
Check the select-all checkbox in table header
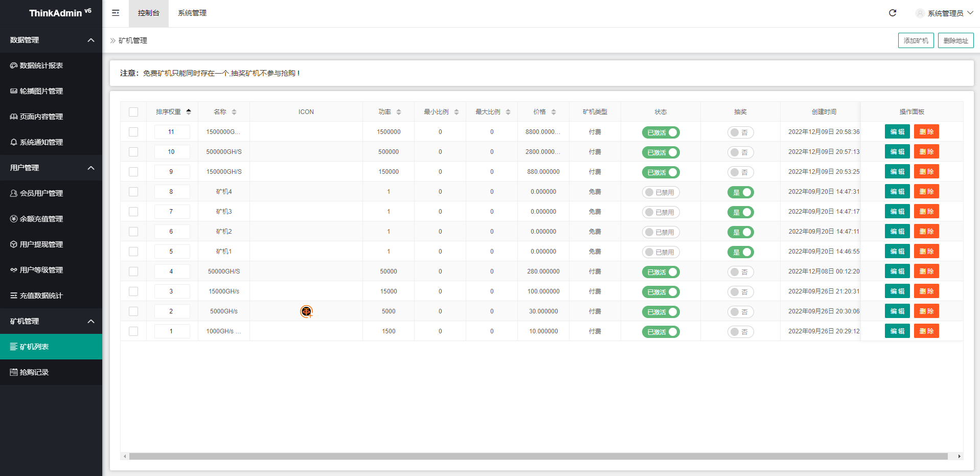(x=133, y=112)
